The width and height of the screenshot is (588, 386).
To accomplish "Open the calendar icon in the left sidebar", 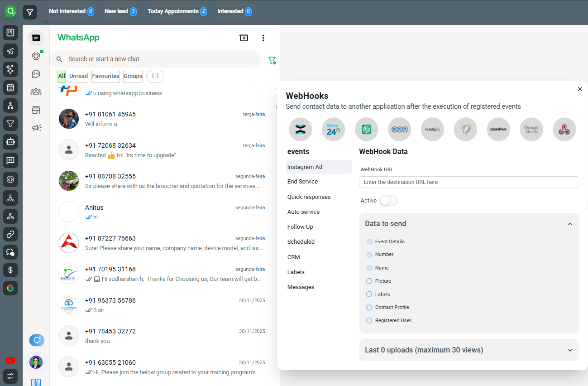I will click(10, 87).
